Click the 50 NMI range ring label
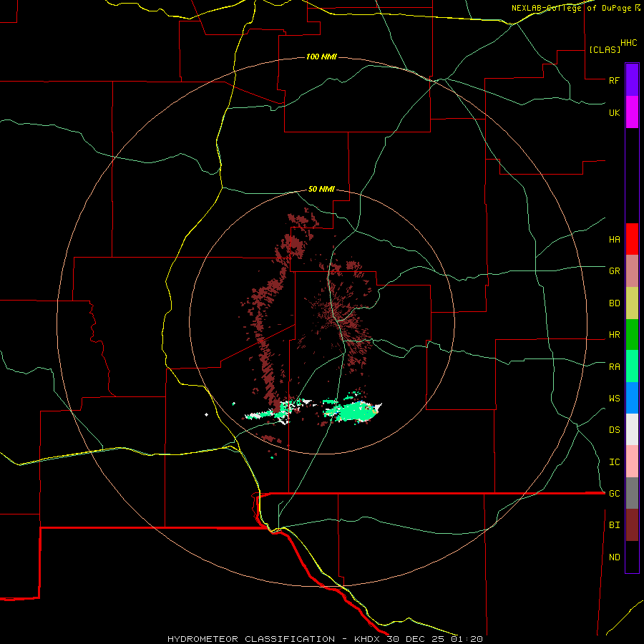The height and width of the screenshot is (644, 644). coord(321,190)
